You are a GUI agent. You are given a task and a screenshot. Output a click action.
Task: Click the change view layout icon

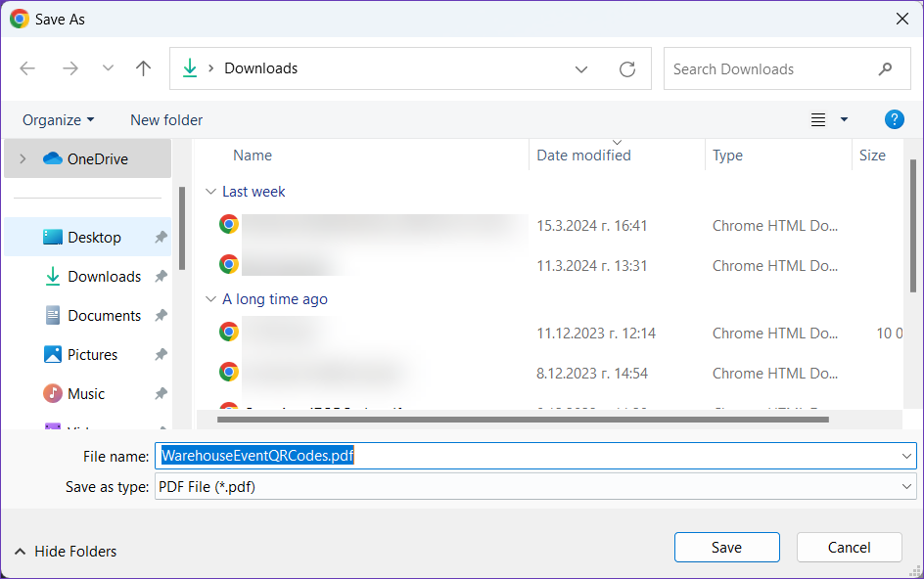coord(818,119)
